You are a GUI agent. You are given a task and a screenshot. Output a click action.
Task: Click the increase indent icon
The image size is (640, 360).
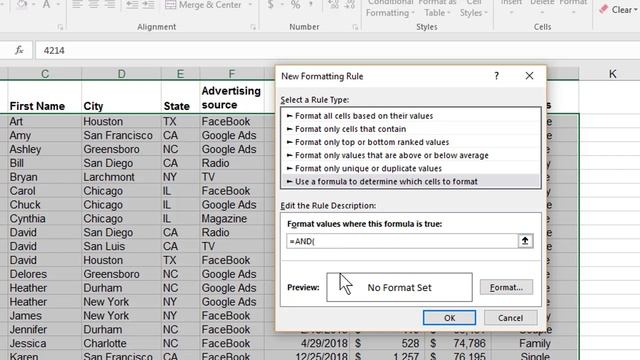[148, 4]
